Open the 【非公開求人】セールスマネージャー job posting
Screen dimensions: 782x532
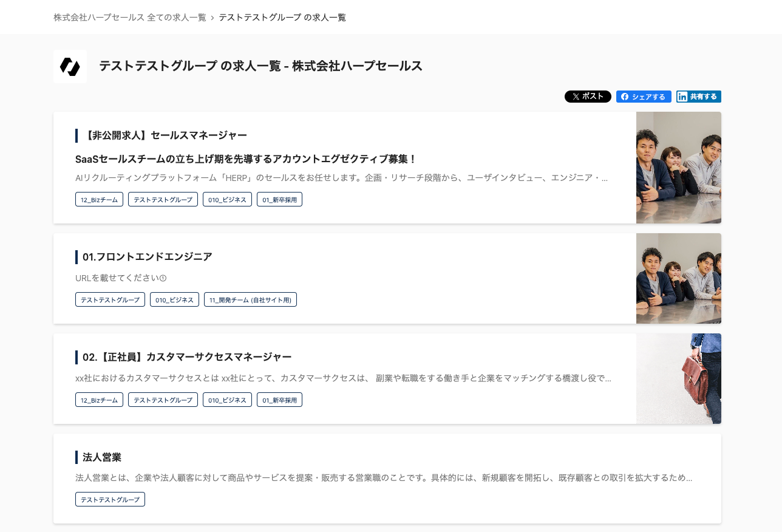coord(165,135)
